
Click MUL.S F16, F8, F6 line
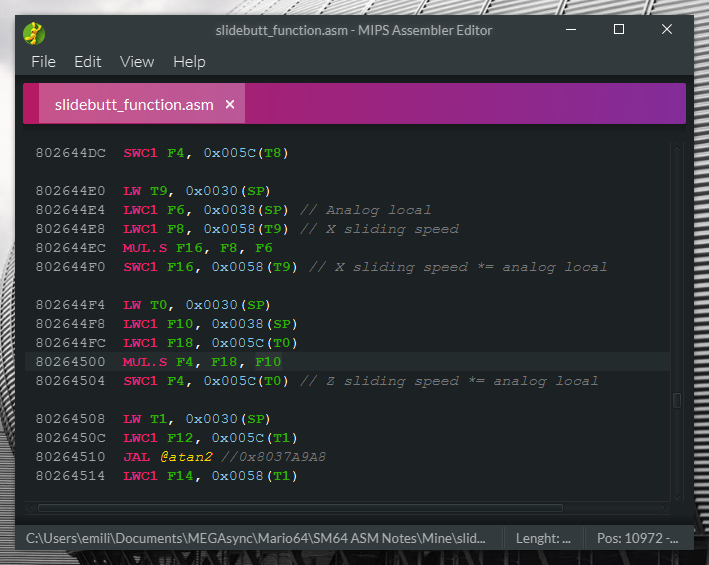point(198,248)
